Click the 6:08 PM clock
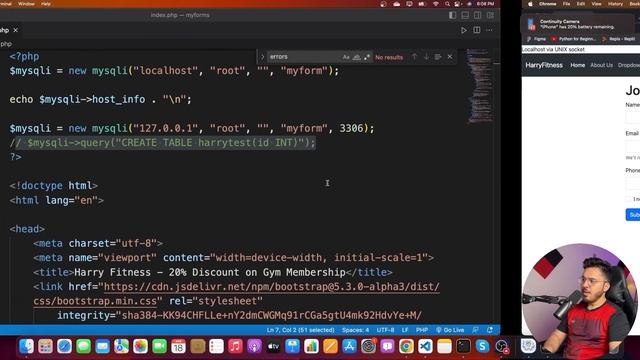 click(485, 4)
